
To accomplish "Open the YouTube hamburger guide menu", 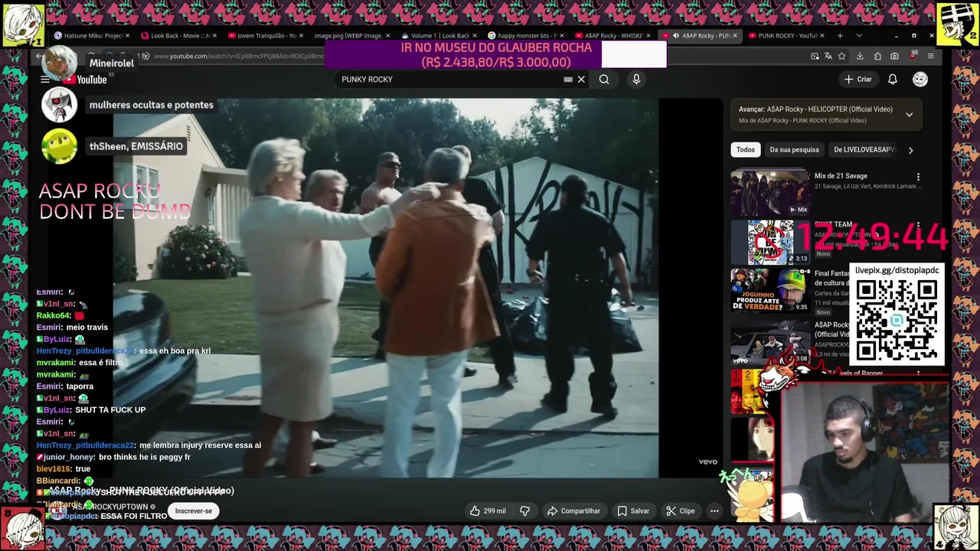I will [x=45, y=80].
